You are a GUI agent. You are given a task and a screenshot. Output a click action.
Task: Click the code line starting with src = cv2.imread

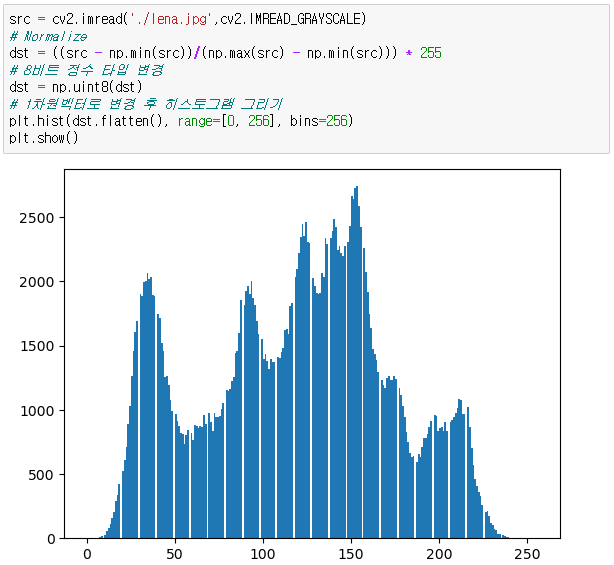point(187,19)
